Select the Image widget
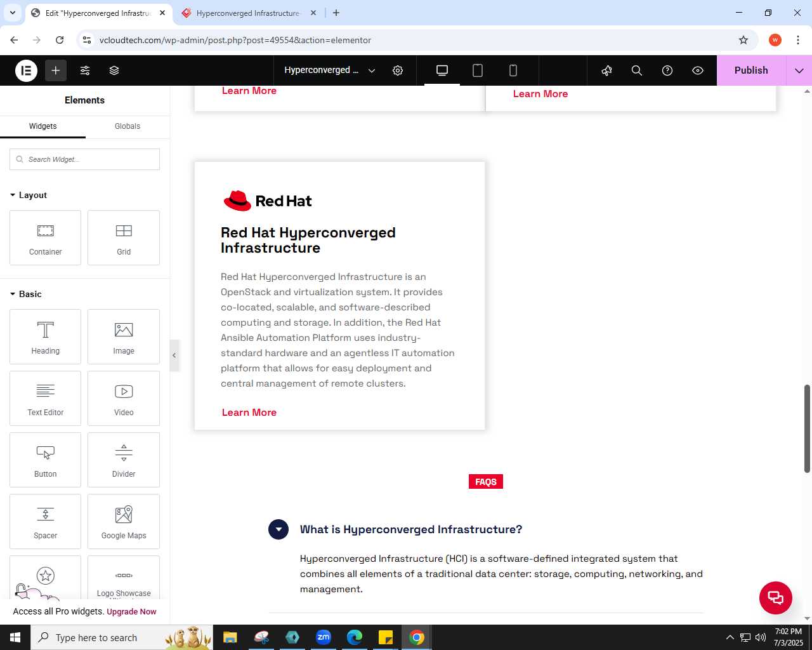812x650 pixels. point(124,336)
